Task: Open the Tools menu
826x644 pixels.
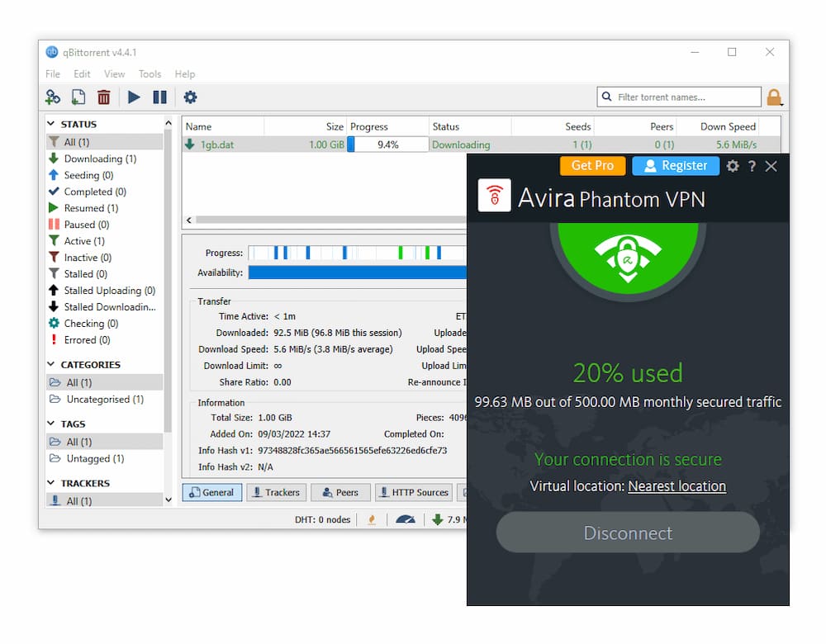Action: click(x=150, y=73)
